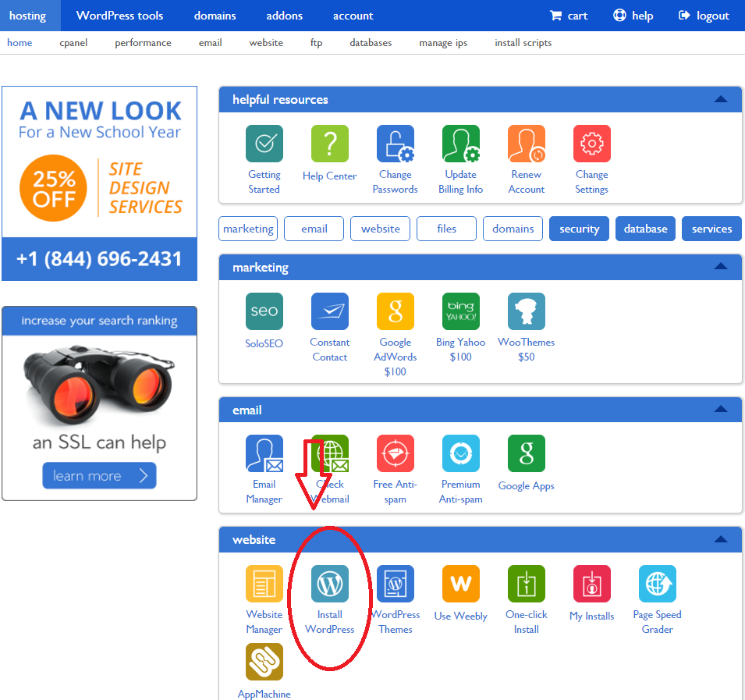Toggle the database section filter
Image resolution: width=745 pixels, height=700 pixels.
pos(645,229)
